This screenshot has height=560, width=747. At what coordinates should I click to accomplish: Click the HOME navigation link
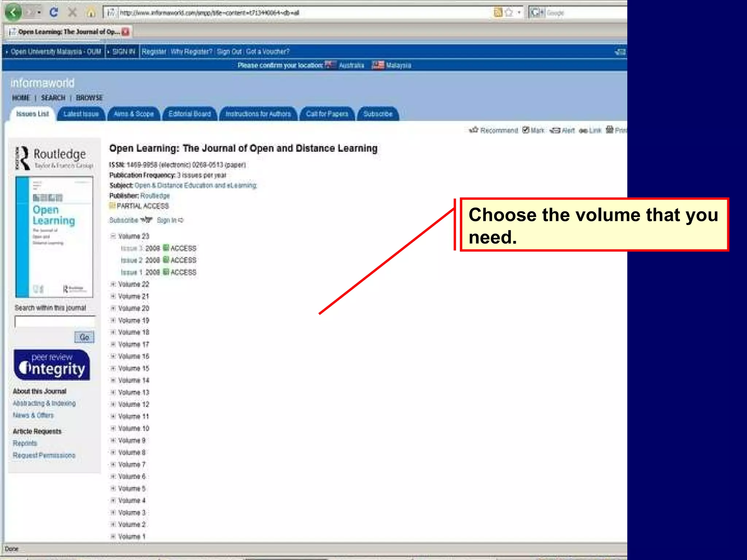click(21, 98)
